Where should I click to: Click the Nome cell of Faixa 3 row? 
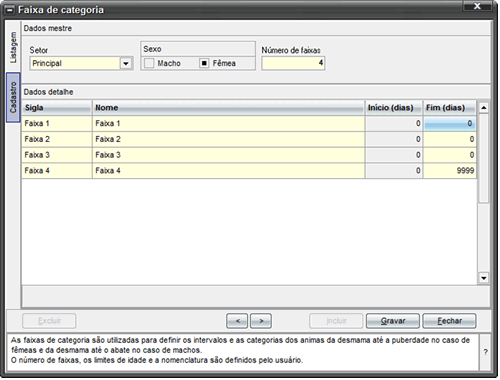click(228, 155)
